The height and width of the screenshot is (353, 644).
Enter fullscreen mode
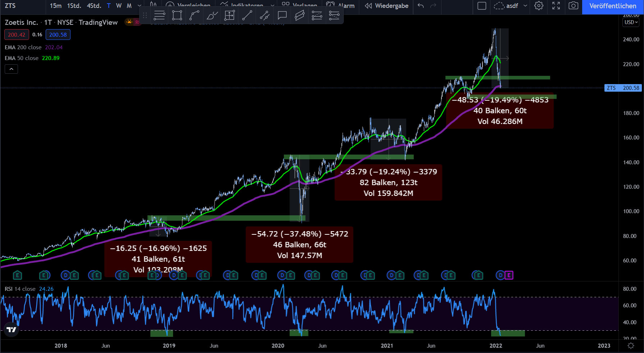tap(556, 6)
